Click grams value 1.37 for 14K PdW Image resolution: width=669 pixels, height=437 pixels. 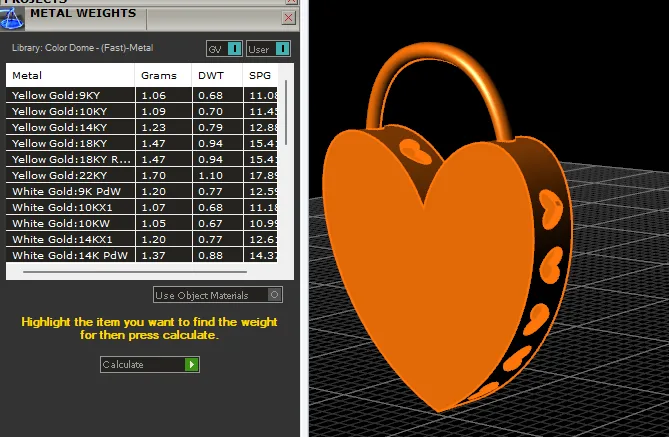coord(154,255)
